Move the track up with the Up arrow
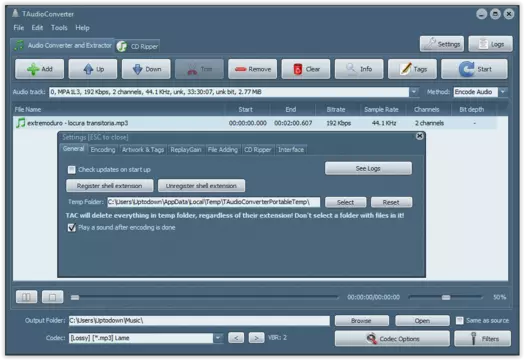The height and width of the screenshot is (360, 524). coord(93,69)
